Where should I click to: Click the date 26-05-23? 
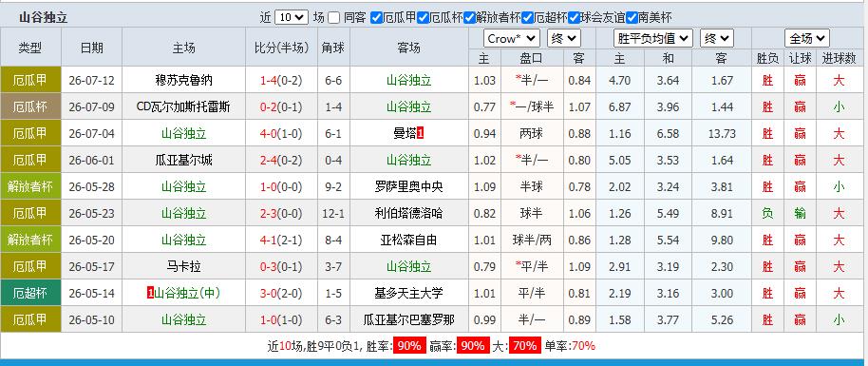pos(91,214)
